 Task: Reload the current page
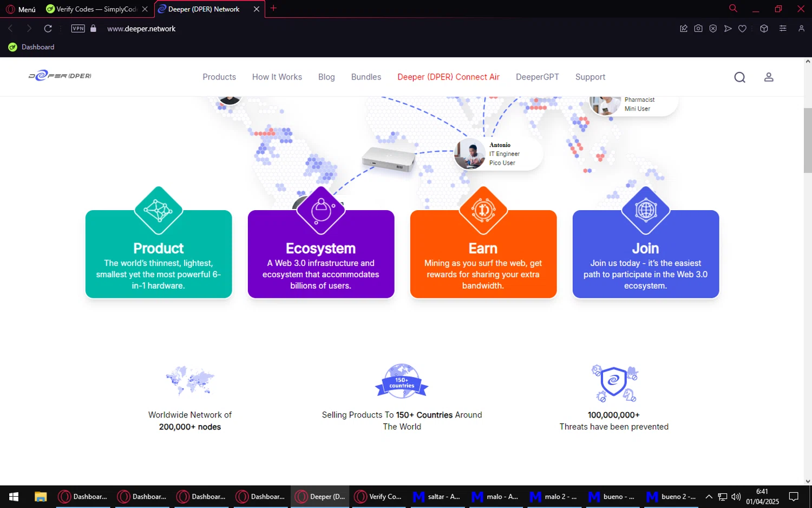pos(48,29)
